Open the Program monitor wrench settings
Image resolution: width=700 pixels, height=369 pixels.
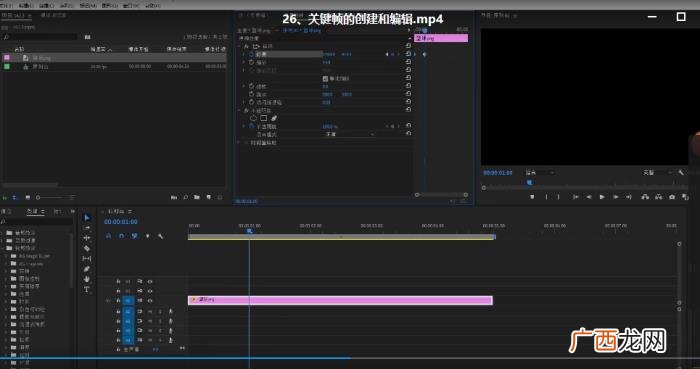[681, 173]
